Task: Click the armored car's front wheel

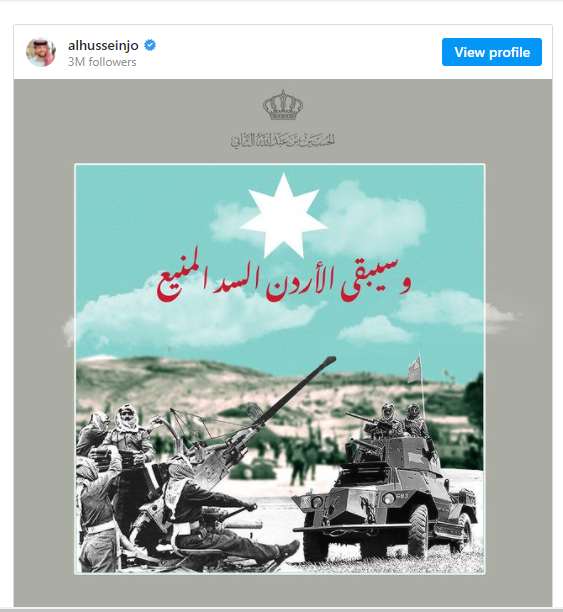Action: pyautogui.click(x=419, y=531)
